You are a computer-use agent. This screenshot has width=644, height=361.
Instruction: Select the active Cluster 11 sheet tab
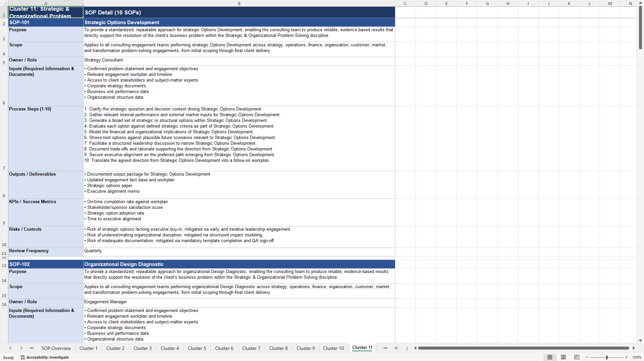click(x=362, y=348)
